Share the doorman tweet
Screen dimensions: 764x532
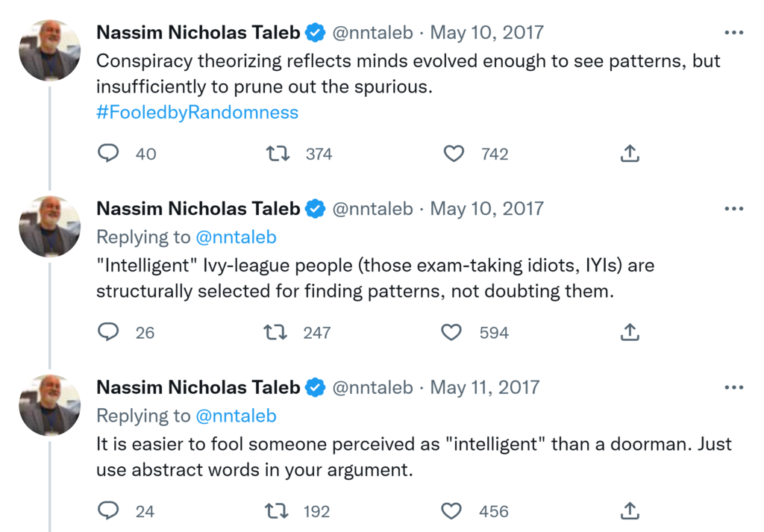pyautogui.click(x=630, y=511)
